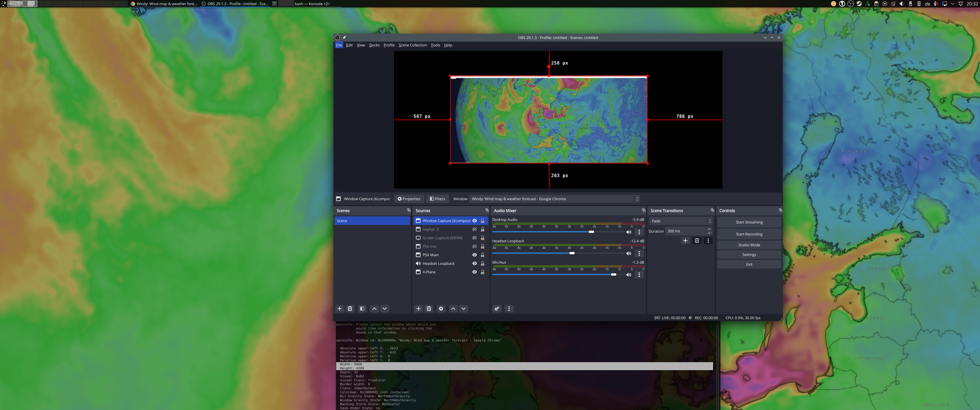The height and width of the screenshot is (410, 980).
Task: Open the Window selection combo box
Action: click(x=554, y=199)
